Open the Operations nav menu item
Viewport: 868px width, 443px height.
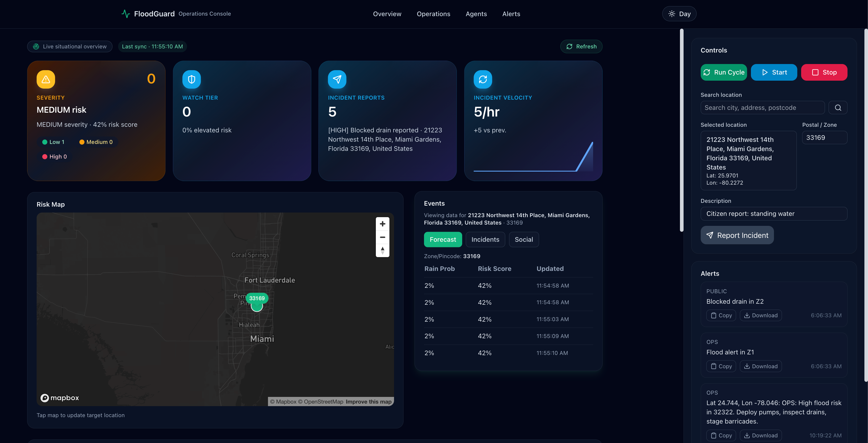pyautogui.click(x=433, y=14)
